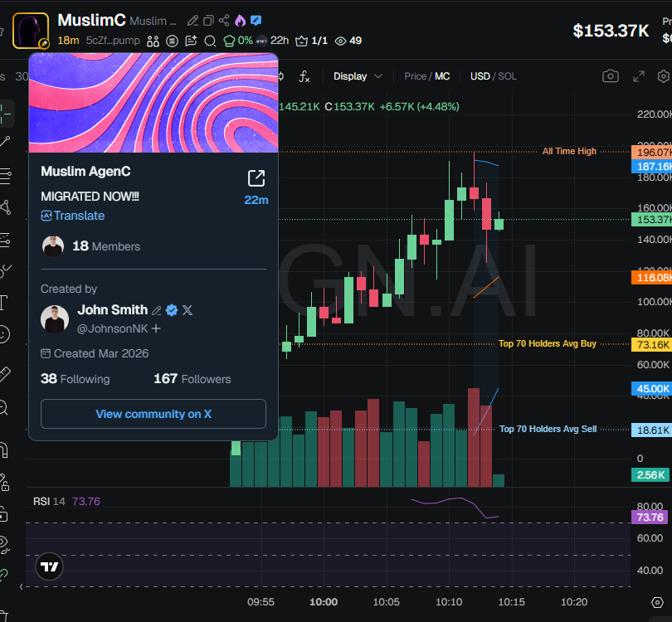Click the pencil icon next to John Smith
This screenshot has height=622, width=672.
[x=157, y=310]
